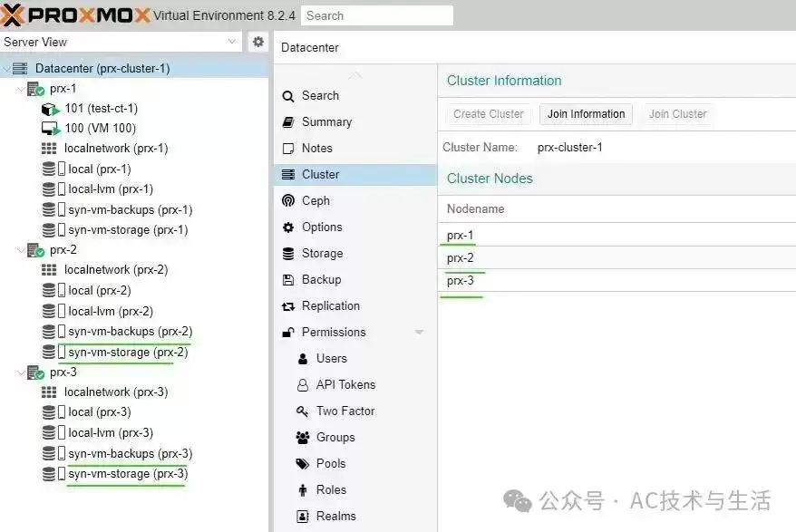This screenshot has width=796, height=532.
Task: Click the prx-2 node icon
Action: pyautogui.click(x=35, y=250)
